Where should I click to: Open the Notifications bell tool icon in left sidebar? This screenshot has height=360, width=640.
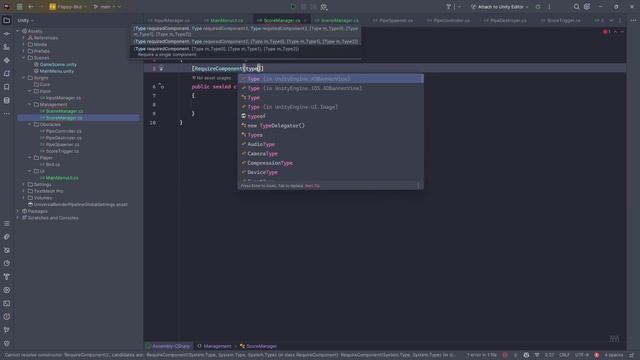(x=7, y=73)
